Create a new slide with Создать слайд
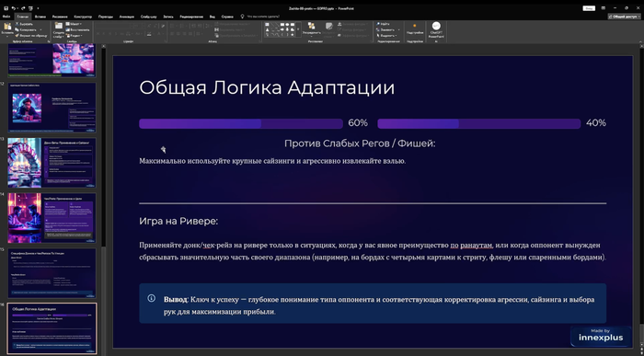This screenshot has height=356, width=644. [59, 29]
